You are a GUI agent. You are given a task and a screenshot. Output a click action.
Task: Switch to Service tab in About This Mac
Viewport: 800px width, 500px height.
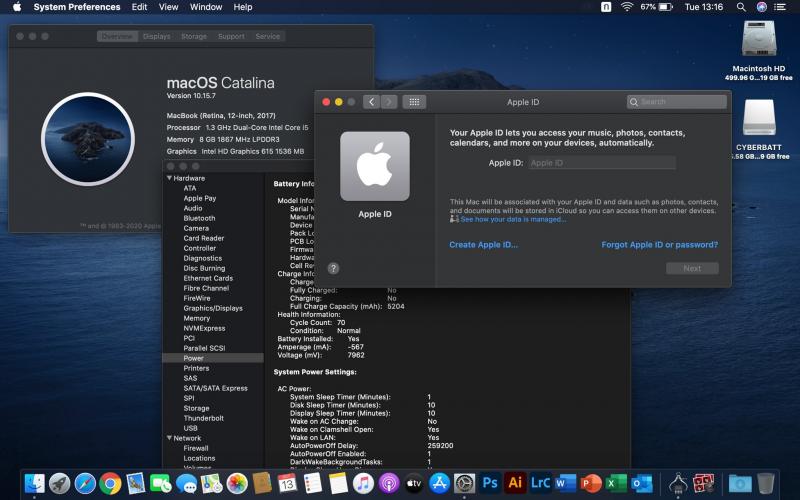[x=267, y=36]
